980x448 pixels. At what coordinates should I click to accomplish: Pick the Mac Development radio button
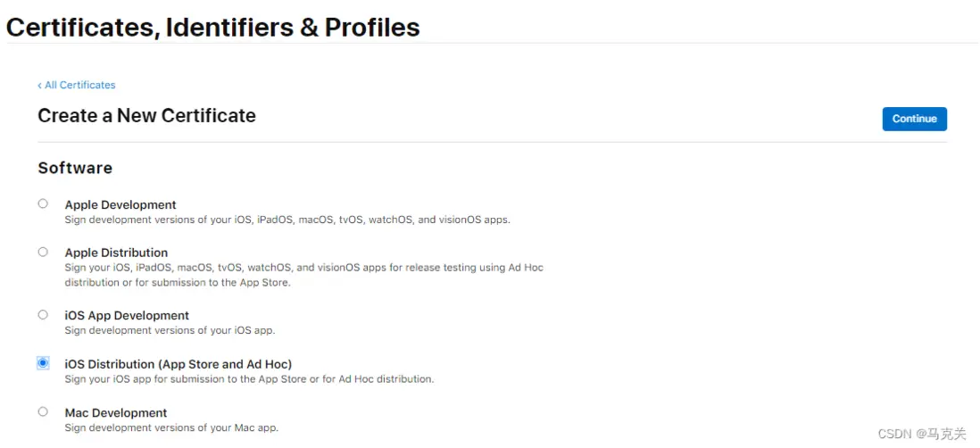tap(43, 411)
